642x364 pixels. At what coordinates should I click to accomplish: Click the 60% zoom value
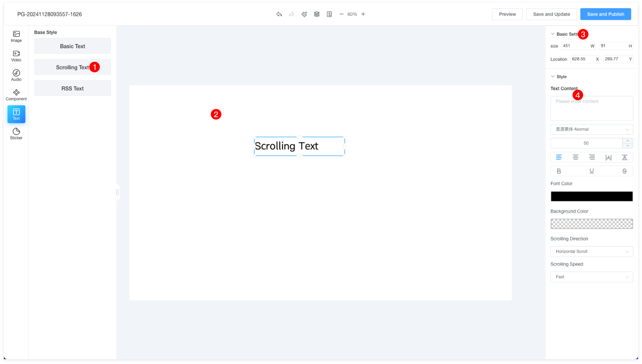pos(352,14)
